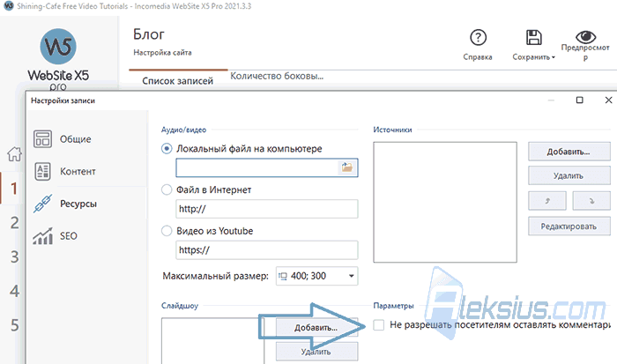Click Добавить... button in Источники
The image size is (617, 364).
coord(569,152)
